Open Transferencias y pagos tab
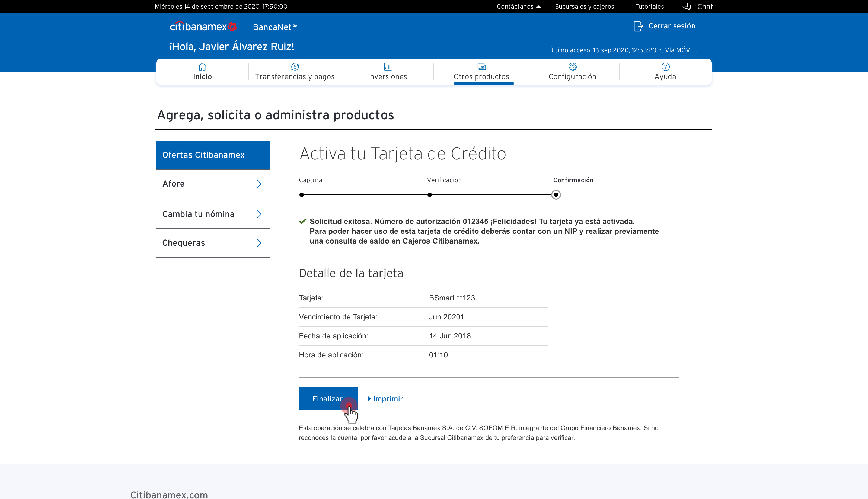868x499 pixels. click(295, 72)
